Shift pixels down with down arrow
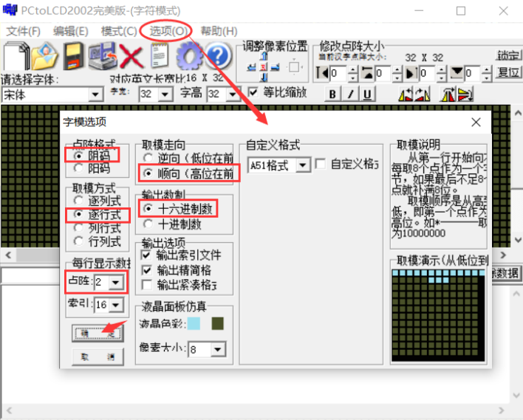The height and width of the screenshot is (420, 523). (x=264, y=78)
